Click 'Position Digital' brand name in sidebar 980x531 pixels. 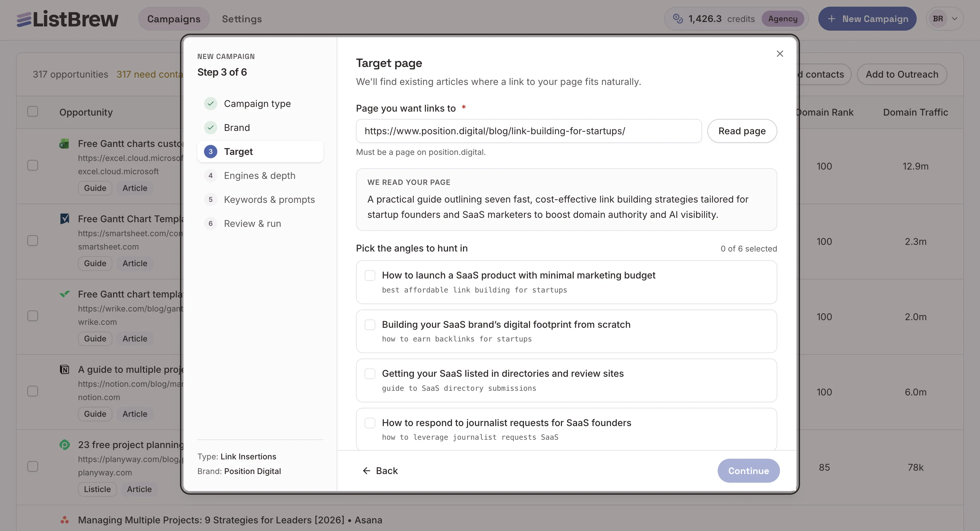pos(253,471)
